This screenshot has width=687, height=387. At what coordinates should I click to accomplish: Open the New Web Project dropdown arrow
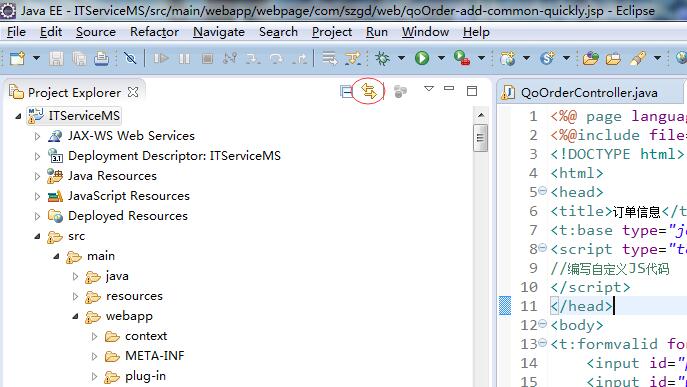(526, 58)
